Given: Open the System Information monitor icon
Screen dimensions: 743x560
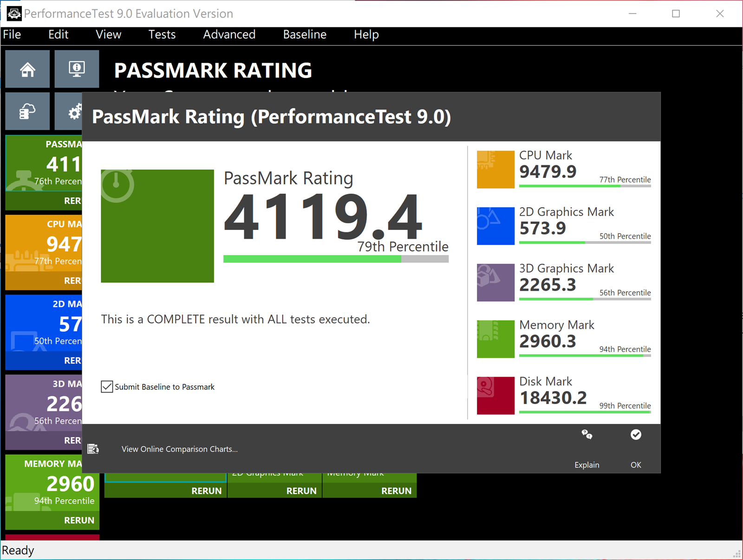Looking at the screenshot, I should click(x=77, y=69).
